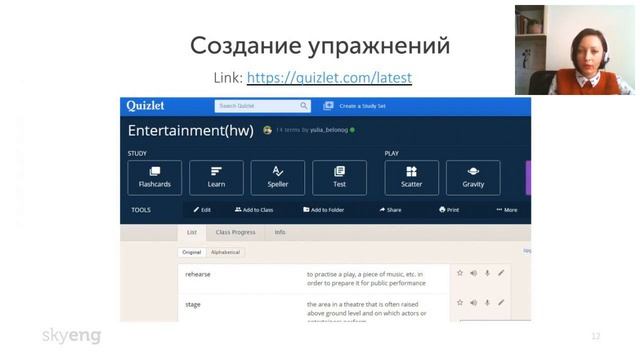The image size is (640, 360).
Task: Share this study set
Action: 390,210
